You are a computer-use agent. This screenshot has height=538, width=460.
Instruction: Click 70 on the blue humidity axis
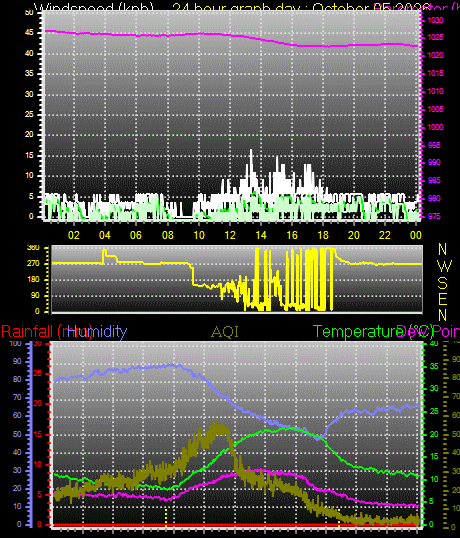click(x=17, y=397)
